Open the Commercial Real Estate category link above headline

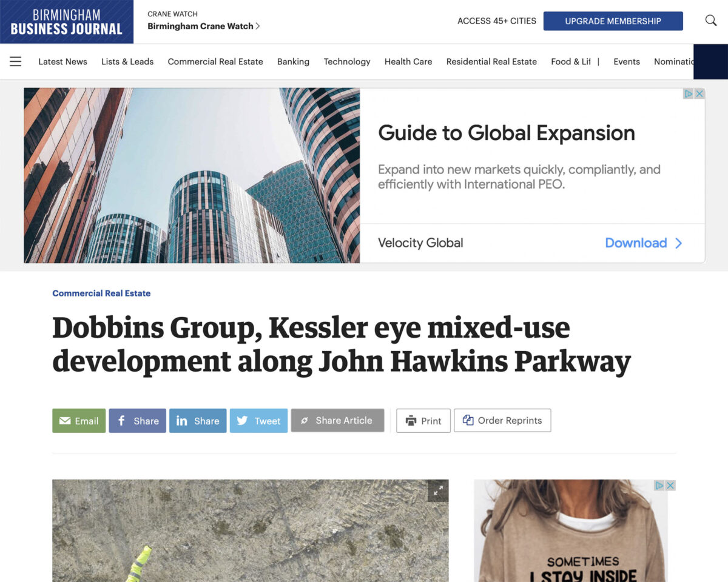coord(101,293)
